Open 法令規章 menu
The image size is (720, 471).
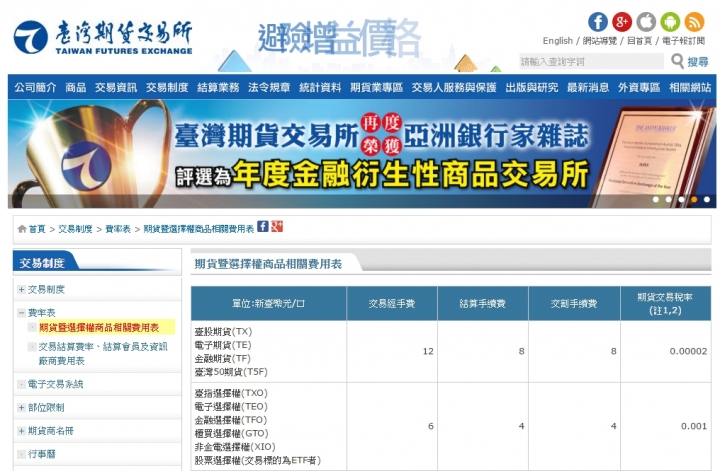[269, 87]
